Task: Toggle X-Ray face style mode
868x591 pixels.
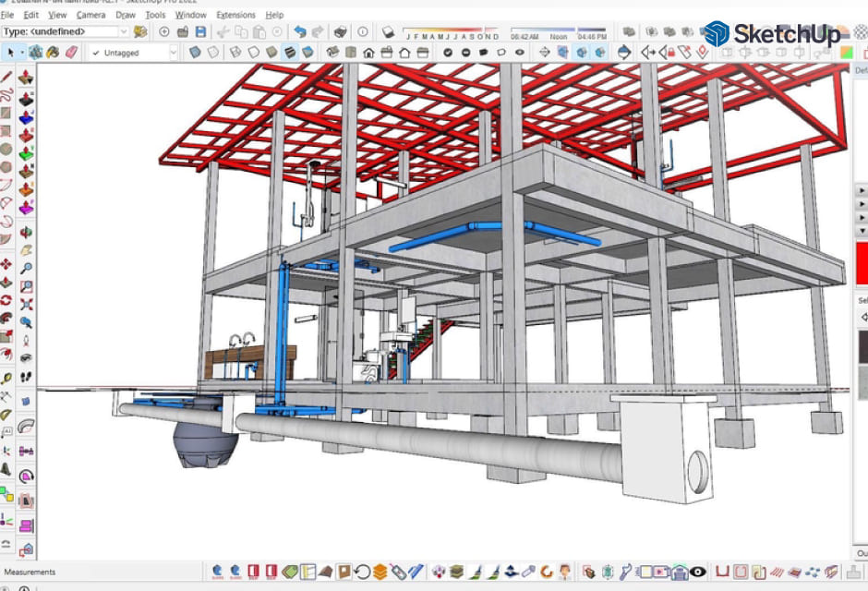Action: [x=194, y=53]
